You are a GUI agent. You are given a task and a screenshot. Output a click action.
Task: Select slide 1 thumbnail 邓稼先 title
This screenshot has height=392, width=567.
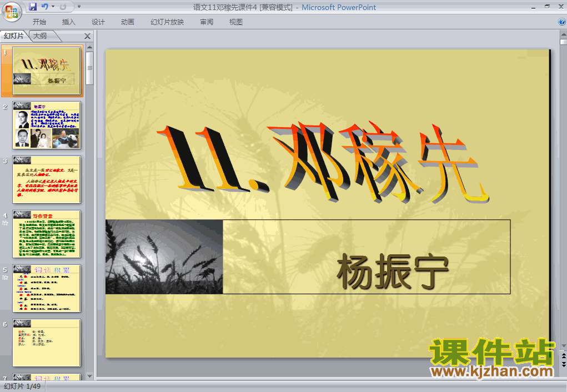click(x=47, y=71)
